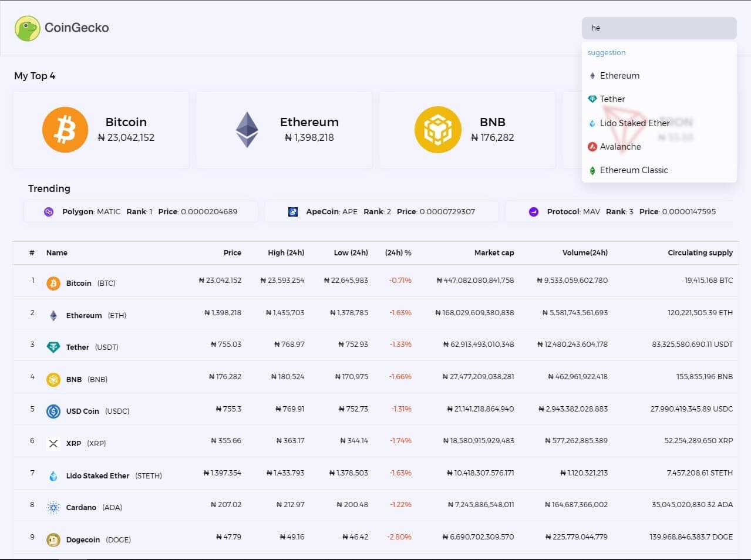Click the Protocol MAV trending icon
The image size is (751, 560).
point(533,211)
